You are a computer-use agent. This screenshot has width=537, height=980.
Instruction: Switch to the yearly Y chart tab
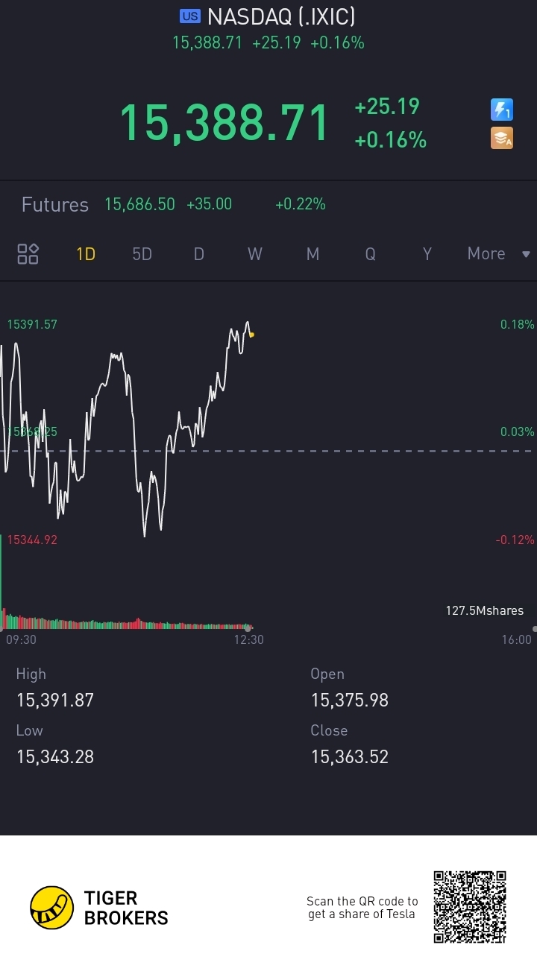tap(427, 254)
